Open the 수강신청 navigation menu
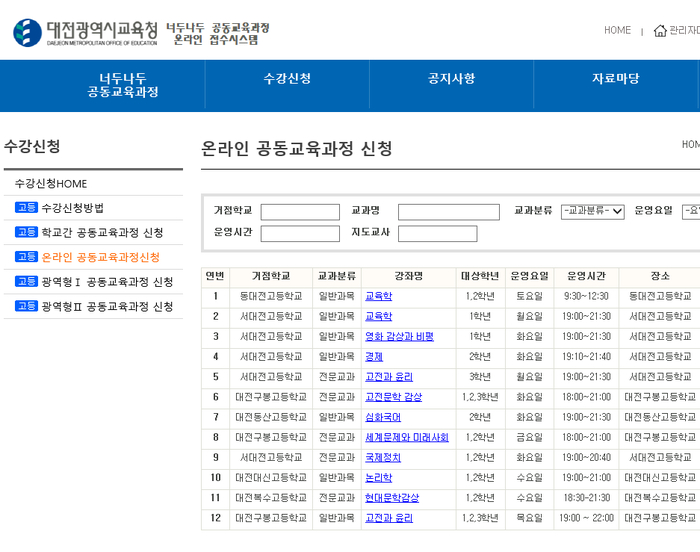The width and height of the screenshot is (700, 552). point(287,79)
